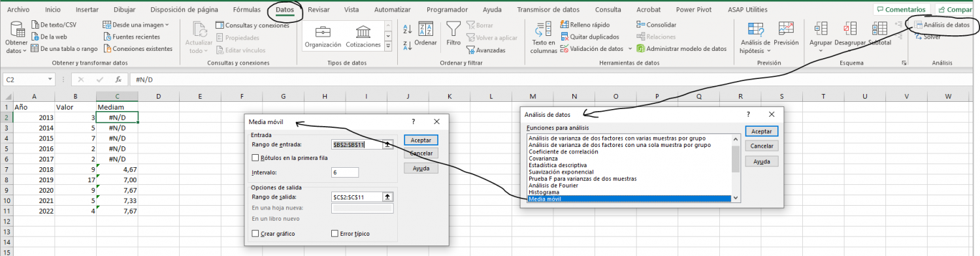The image size is (980, 256).
Task: Switch to the Revisar tab
Action: [319, 10]
